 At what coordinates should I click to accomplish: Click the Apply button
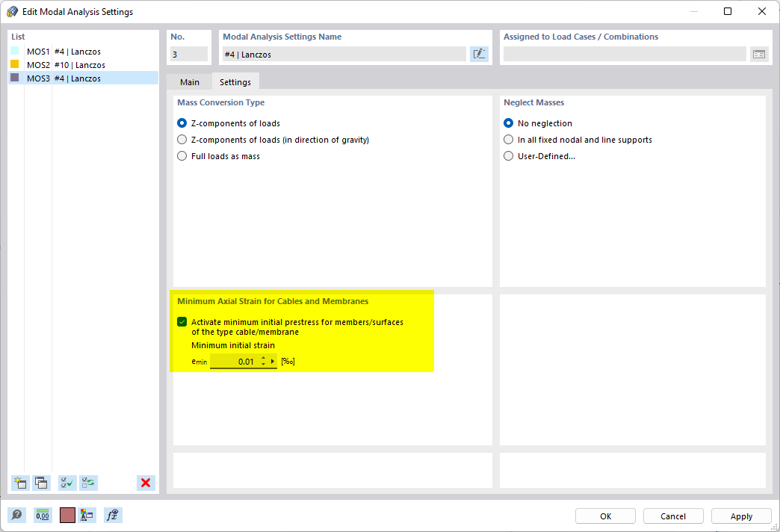741,516
